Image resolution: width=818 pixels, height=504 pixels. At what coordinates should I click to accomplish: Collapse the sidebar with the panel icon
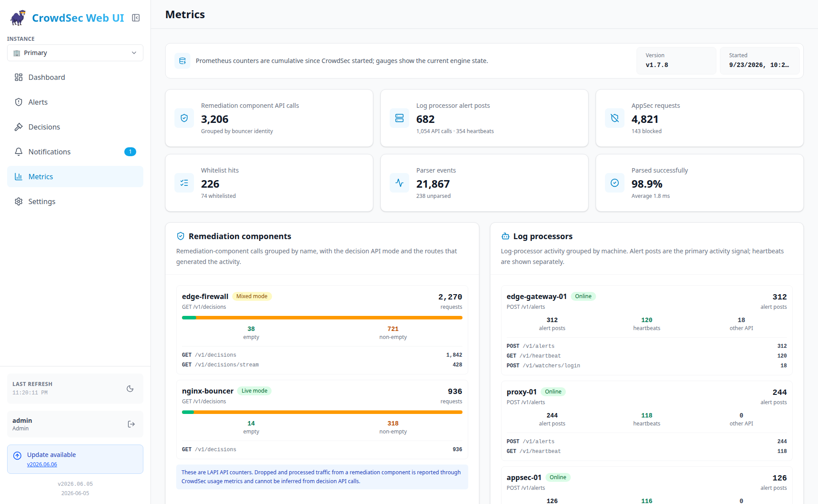(136, 18)
